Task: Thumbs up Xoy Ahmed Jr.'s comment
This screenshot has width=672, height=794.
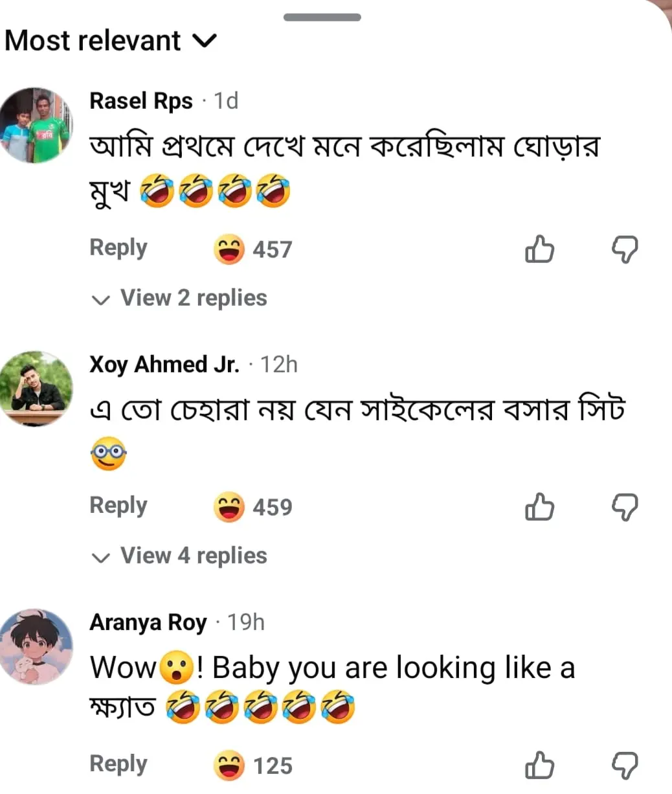Action: coord(539,507)
